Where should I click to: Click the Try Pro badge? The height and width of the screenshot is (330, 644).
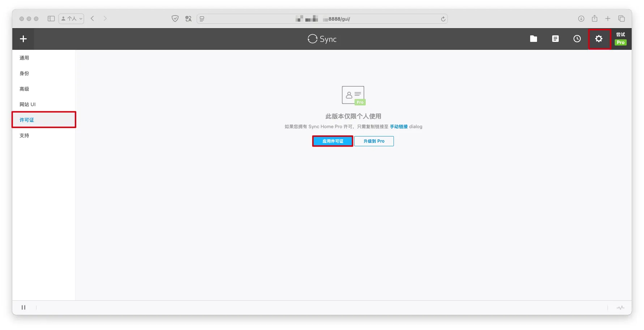coord(621,39)
